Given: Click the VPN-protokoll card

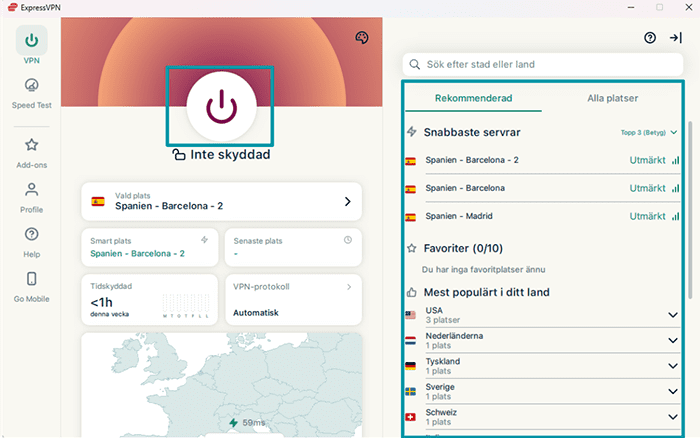Looking at the screenshot, I should tap(292, 300).
